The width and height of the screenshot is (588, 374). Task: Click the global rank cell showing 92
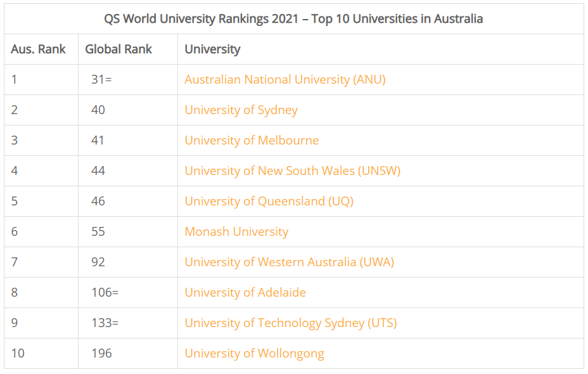(98, 262)
